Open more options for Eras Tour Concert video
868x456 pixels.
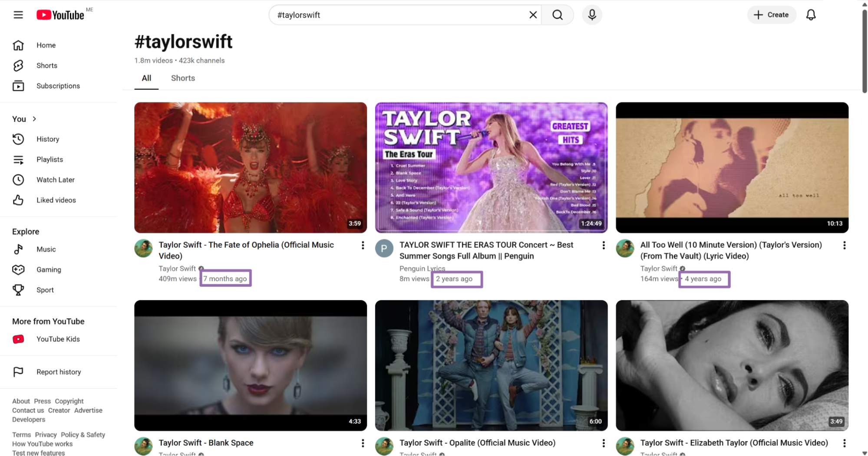click(604, 246)
